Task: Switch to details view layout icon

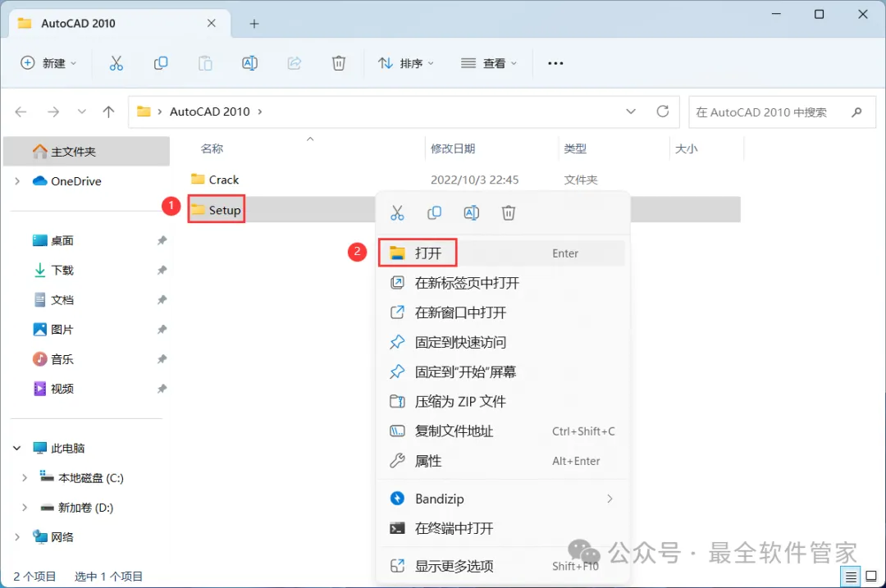Action: [x=851, y=577]
